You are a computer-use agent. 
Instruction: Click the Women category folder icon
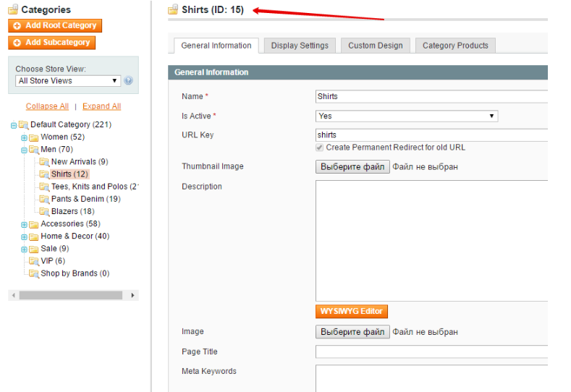pyautogui.click(x=34, y=137)
